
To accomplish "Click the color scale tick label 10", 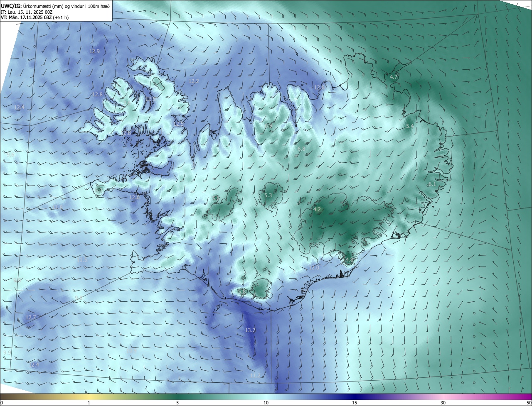I will coord(266,403).
